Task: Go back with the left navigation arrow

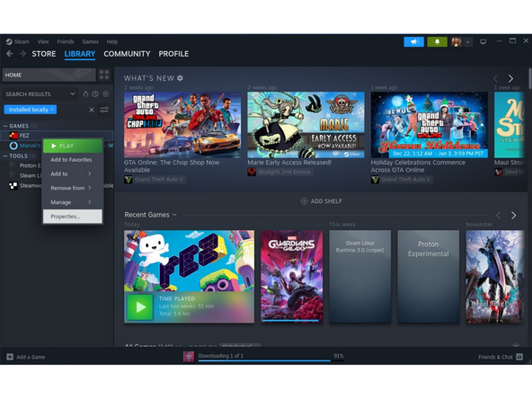Action: [10, 54]
